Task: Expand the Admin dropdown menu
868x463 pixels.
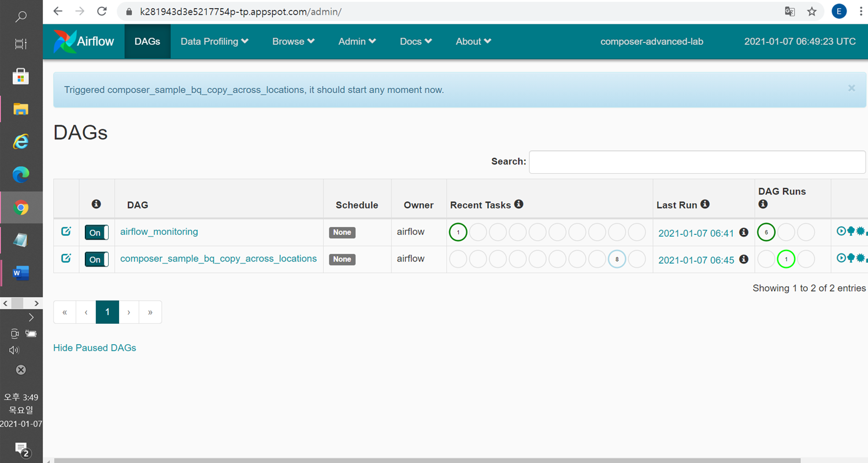Action: click(357, 42)
